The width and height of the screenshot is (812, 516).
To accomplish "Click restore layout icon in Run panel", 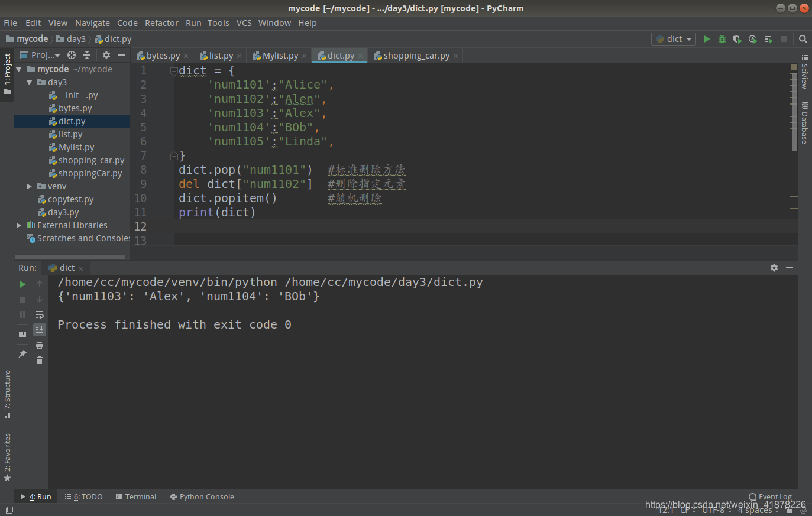I will tap(22, 335).
